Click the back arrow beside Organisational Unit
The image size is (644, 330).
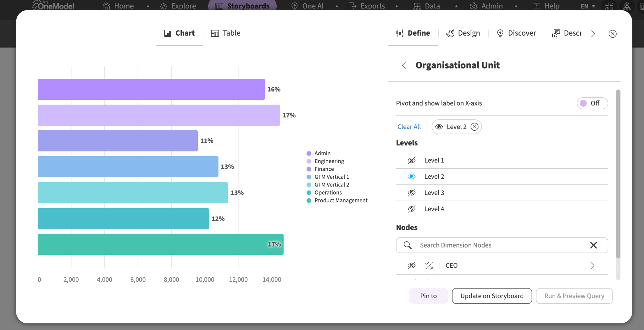[x=404, y=65]
